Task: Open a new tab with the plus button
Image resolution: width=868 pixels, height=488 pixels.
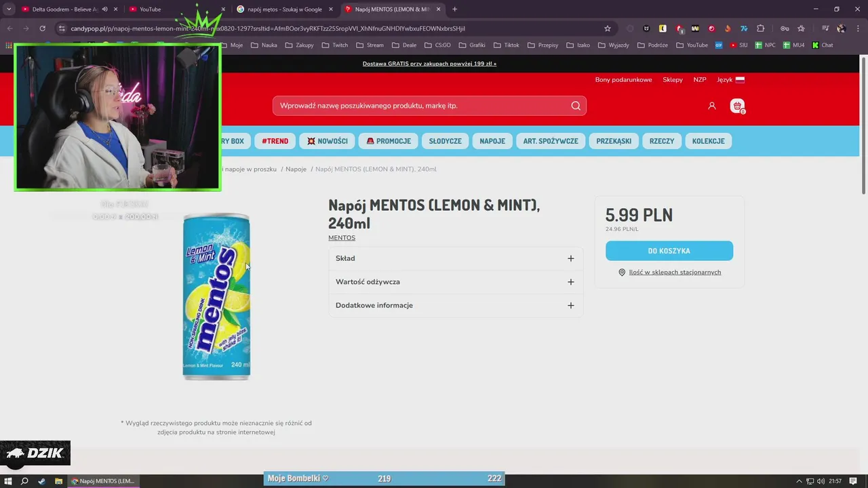Action: pos(454,9)
